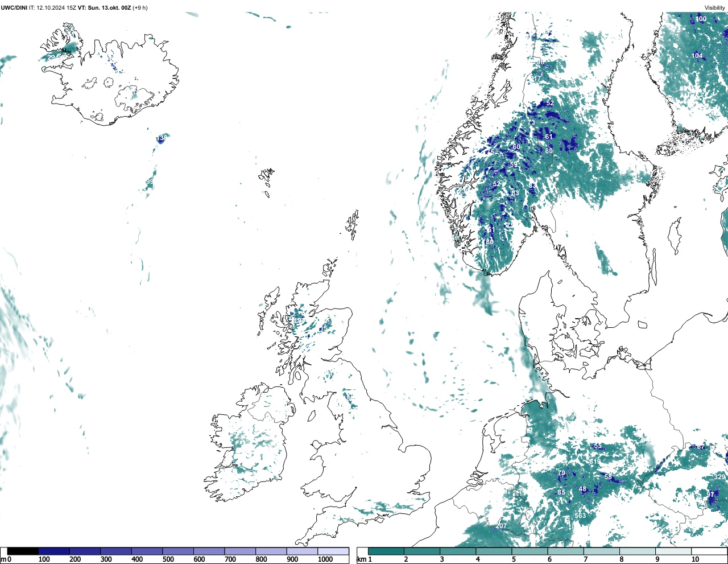
Task: Click the '73' value over Scandinavia
Action: [x=532, y=122]
